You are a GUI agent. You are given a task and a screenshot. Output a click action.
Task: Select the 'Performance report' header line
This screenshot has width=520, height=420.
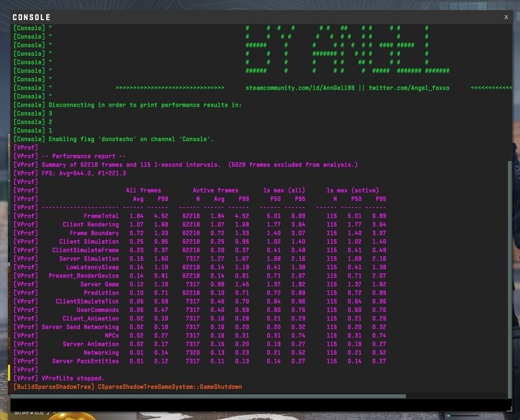[x=84, y=156]
